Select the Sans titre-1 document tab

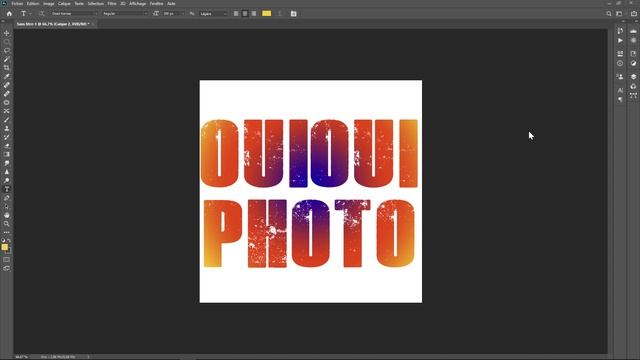(53, 24)
